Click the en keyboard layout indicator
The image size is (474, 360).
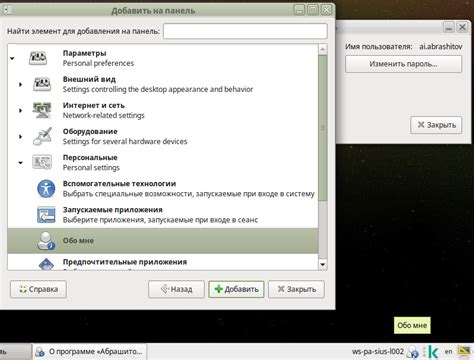(449, 351)
